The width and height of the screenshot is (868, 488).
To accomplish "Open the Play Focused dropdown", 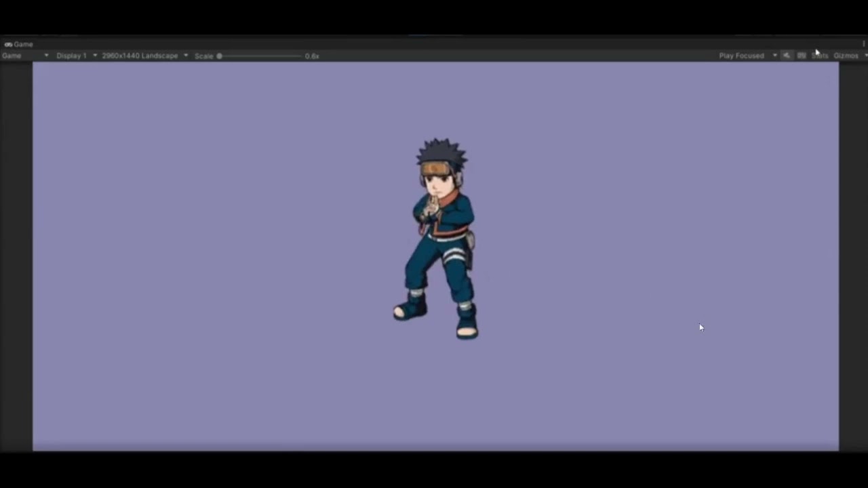I will pyautogui.click(x=748, y=56).
